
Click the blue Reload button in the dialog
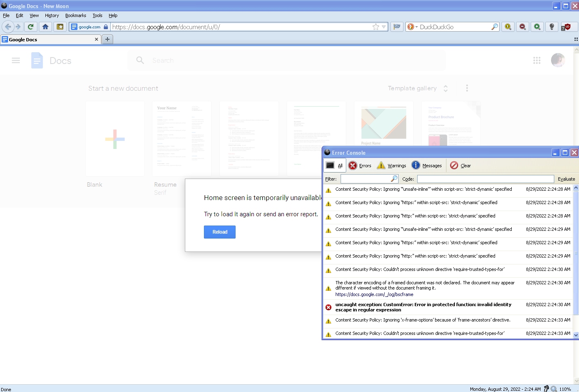tap(220, 232)
